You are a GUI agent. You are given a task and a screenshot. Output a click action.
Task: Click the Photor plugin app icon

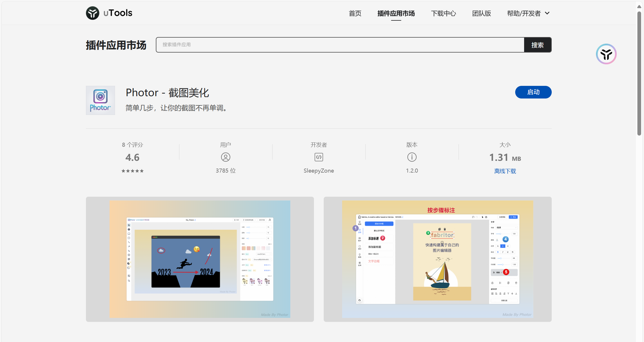pyautogui.click(x=100, y=100)
